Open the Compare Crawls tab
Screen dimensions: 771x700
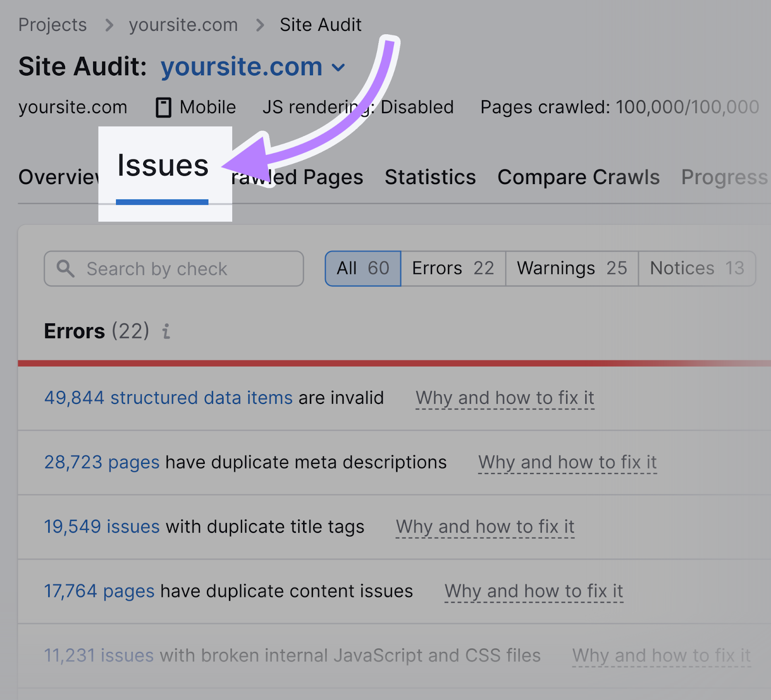pyautogui.click(x=578, y=177)
